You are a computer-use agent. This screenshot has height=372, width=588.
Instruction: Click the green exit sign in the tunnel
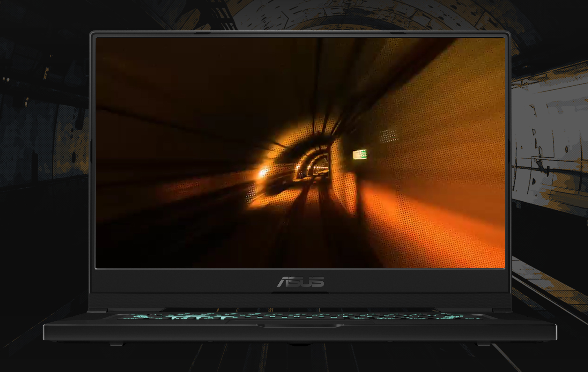coord(360,154)
